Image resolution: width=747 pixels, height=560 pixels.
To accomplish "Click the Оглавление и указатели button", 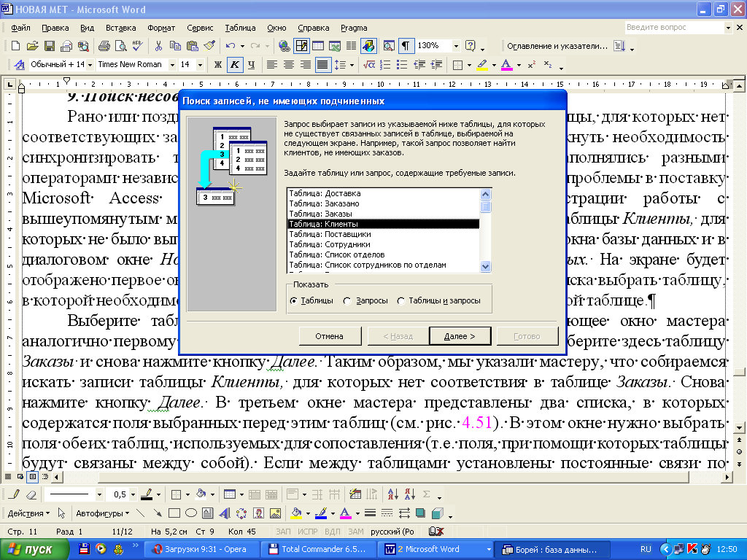I will coord(557,46).
